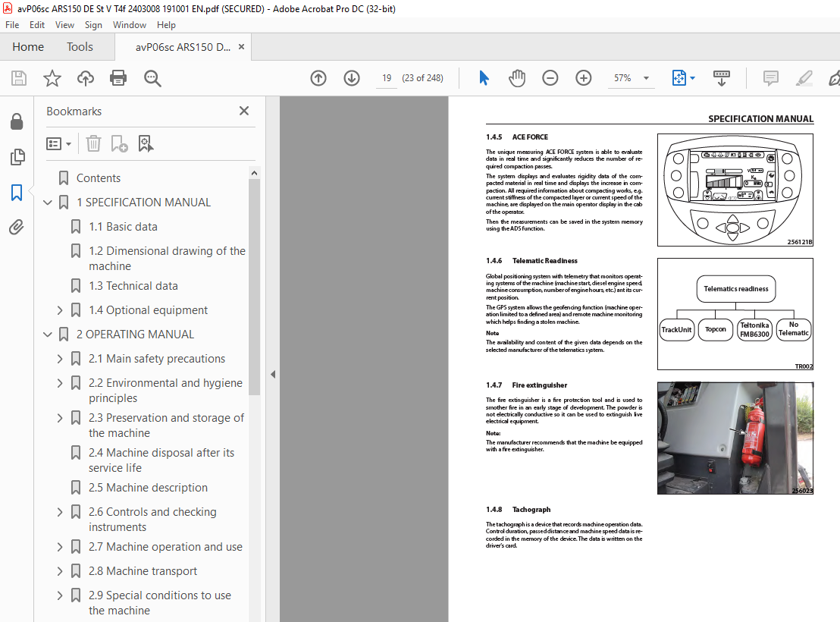Expand 2.9 Special conditions bookmark

pyautogui.click(x=59, y=595)
